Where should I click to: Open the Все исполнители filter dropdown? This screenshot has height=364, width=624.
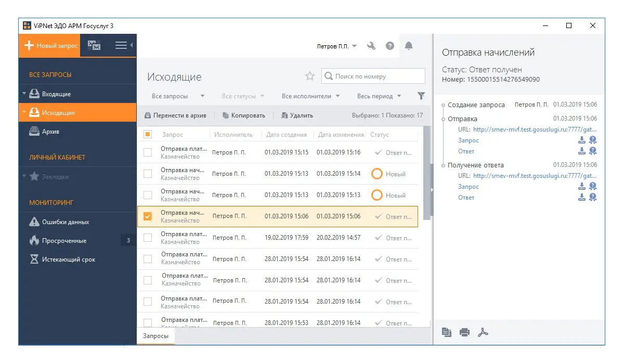pos(311,96)
